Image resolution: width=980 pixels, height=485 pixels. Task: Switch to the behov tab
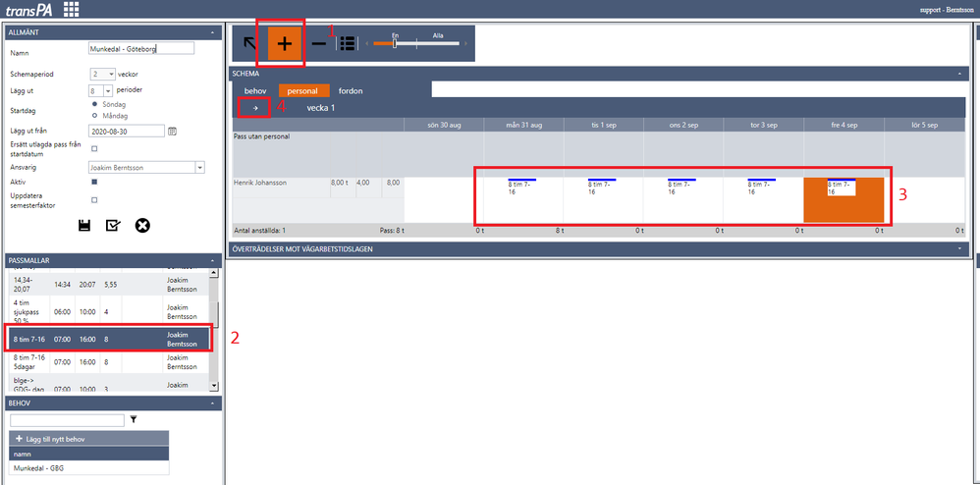pos(255,91)
